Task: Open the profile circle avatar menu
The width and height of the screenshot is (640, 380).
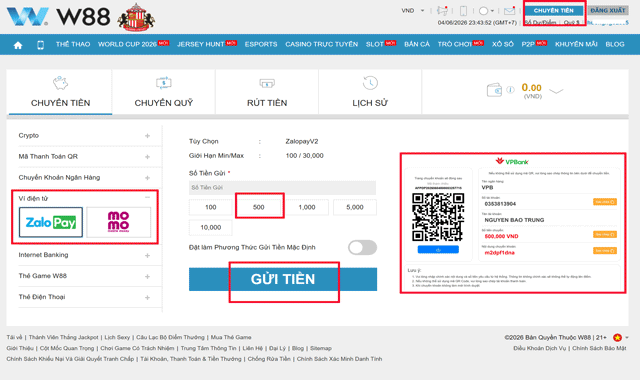Action: (484, 11)
